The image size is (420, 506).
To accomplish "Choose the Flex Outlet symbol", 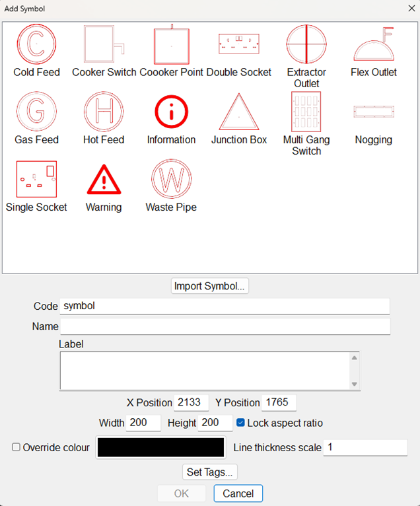I will (374, 45).
